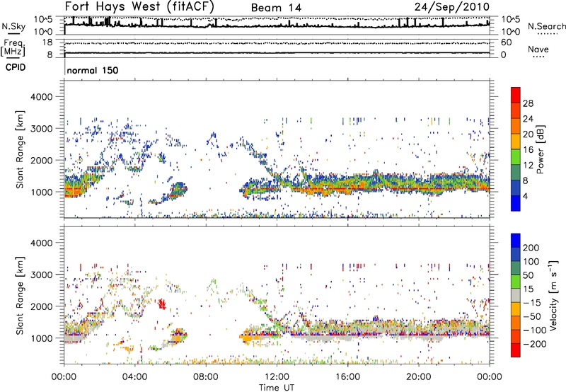Click the "N.Sky" legend label
This screenshot has width=566, height=392.
pyautogui.click(x=13, y=26)
